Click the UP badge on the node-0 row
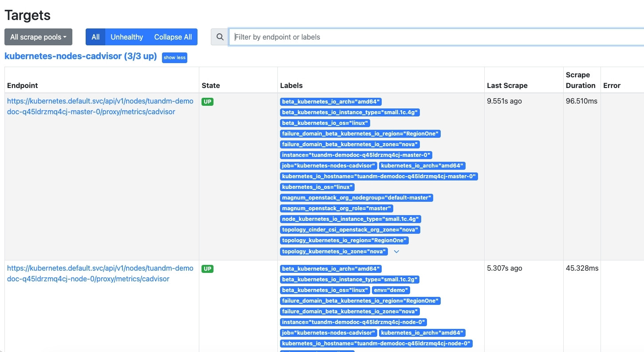This screenshot has height=352, width=644. 207,269
